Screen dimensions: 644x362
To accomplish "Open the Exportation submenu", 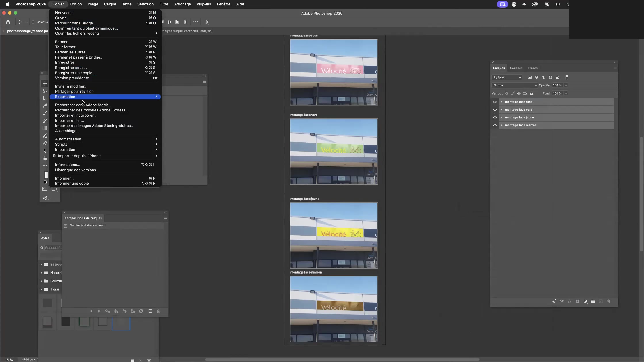I will [105, 97].
